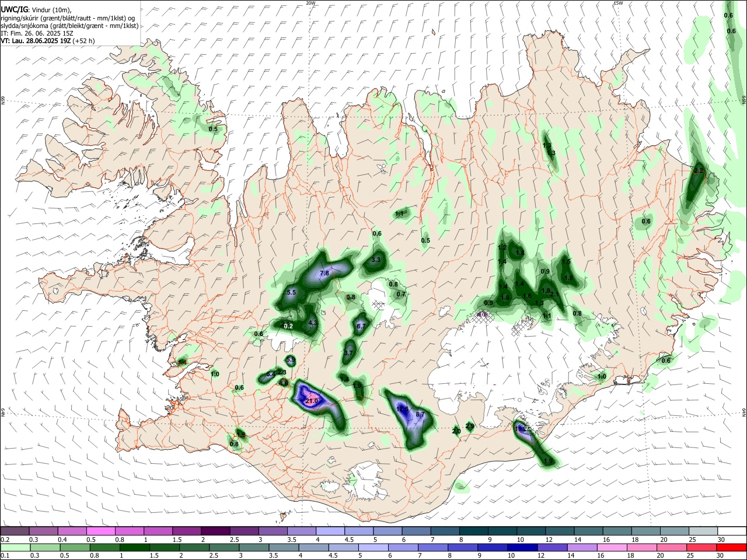
Task: Click lower legend dark blue swatch at 10
Action: [522, 548]
